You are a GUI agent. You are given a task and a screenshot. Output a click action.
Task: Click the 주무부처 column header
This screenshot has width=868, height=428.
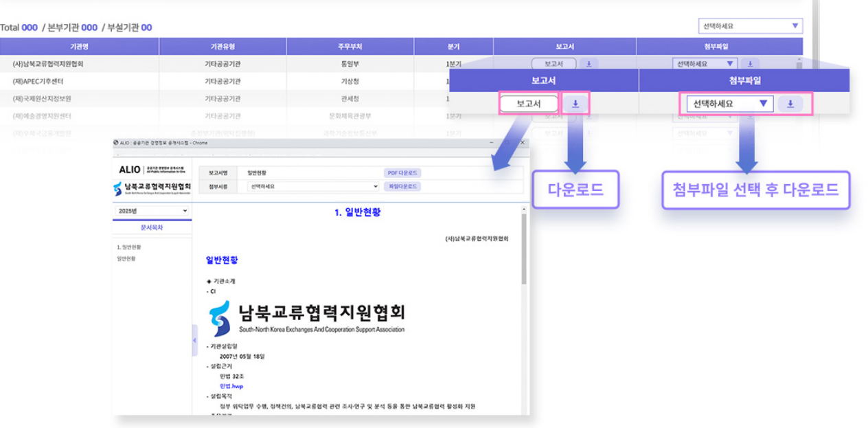(x=351, y=46)
